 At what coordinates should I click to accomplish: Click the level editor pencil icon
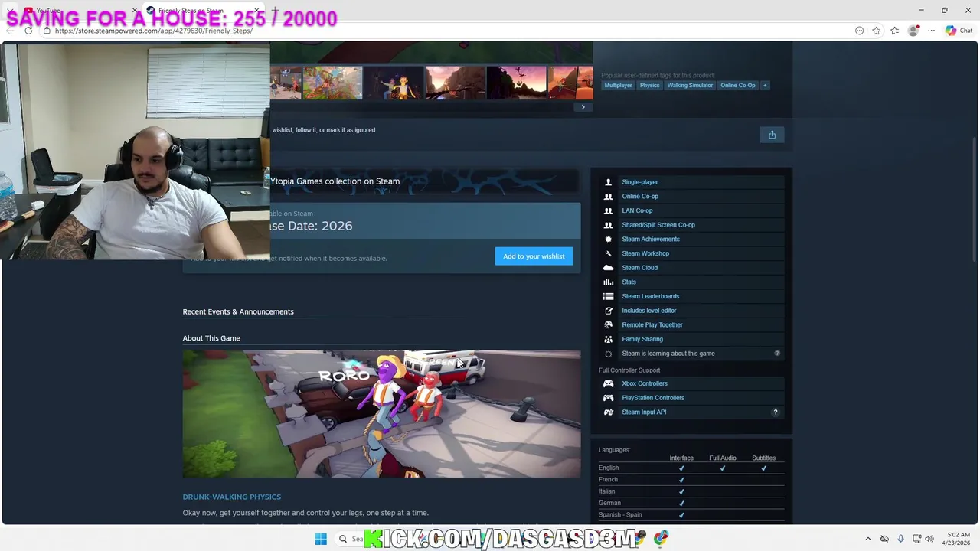[608, 311]
